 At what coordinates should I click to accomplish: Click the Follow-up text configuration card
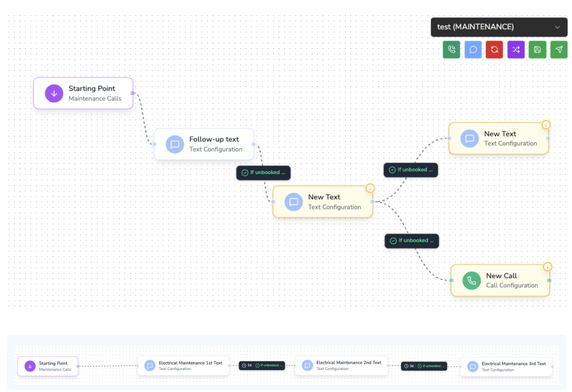204,144
